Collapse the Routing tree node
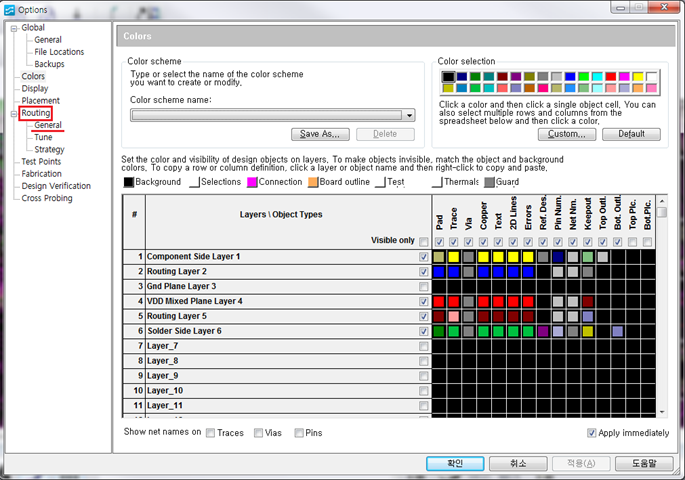685x480 pixels. (x=14, y=114)
